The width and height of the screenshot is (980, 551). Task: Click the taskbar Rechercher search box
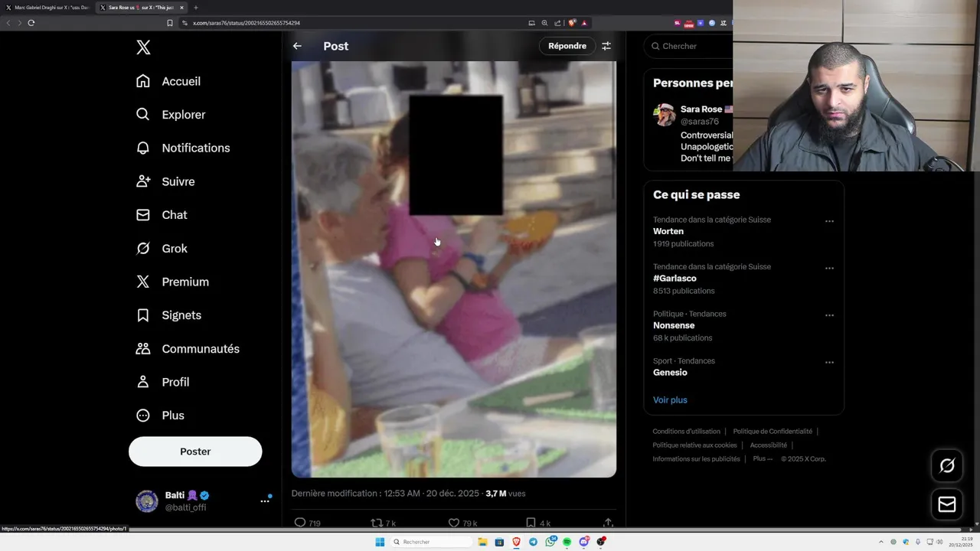431,542
